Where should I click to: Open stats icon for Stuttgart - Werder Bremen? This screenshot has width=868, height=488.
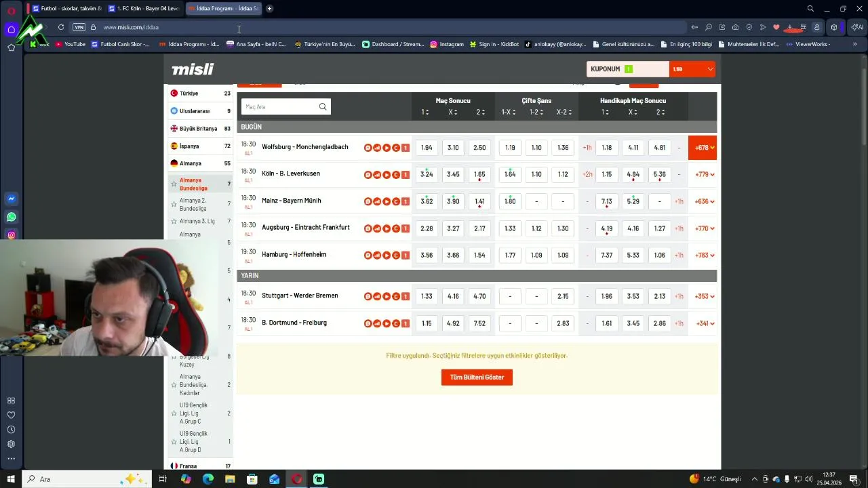coord(377,296)
